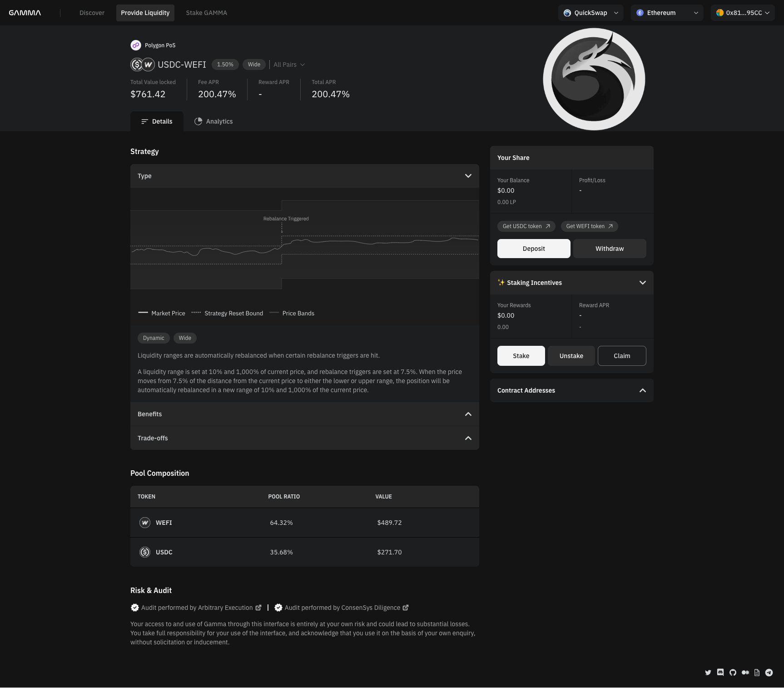Click the Market Price legend entry

coord(162,313)
